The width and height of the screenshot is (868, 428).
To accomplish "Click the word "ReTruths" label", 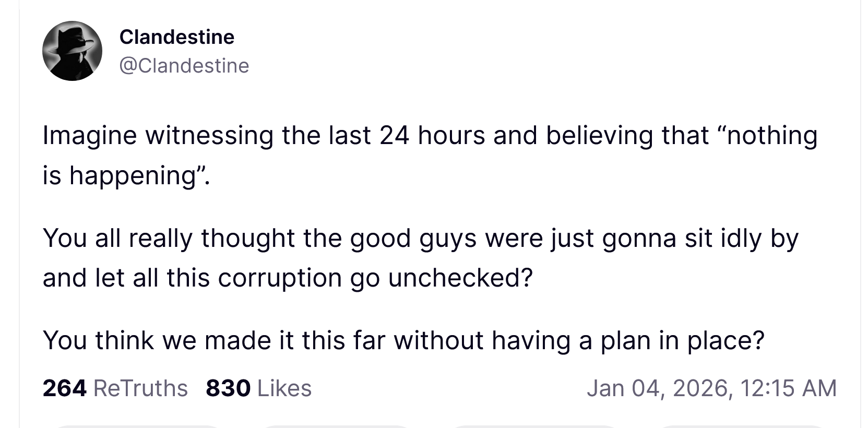I will 140,388.
